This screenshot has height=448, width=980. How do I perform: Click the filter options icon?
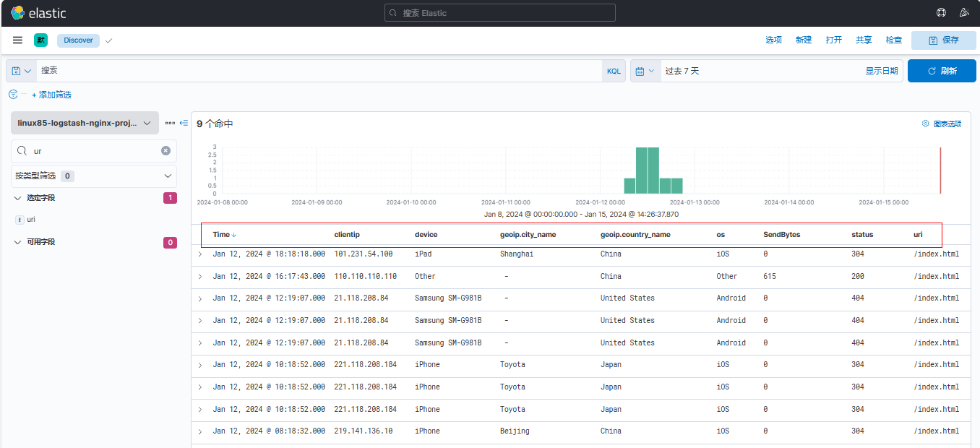(13, 95)
